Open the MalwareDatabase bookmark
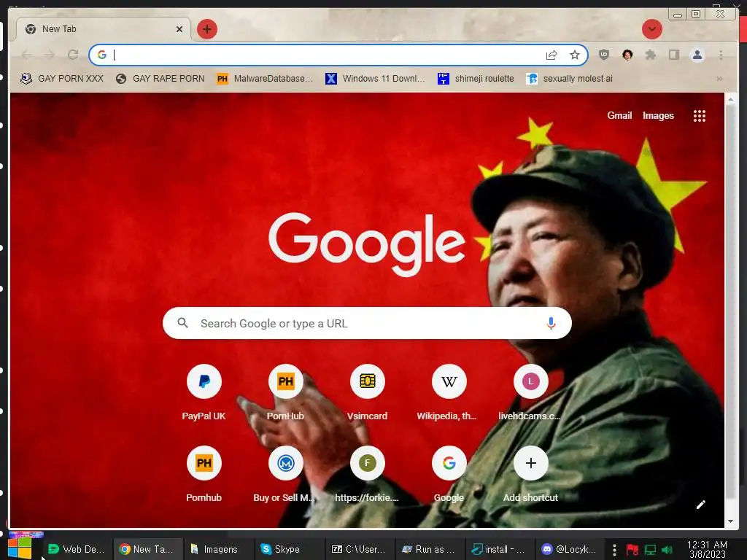This screenshot has height=560, width=747. tap(265, 79)
